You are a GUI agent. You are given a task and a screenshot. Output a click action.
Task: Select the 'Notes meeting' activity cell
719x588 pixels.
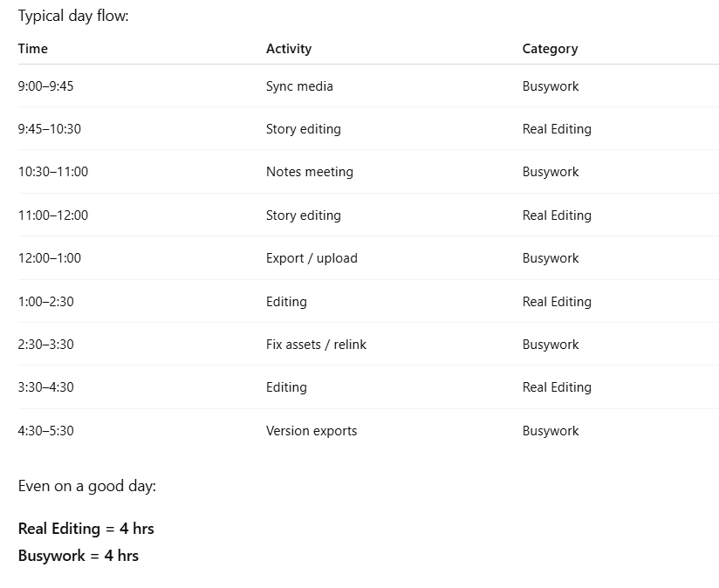[x=310, y=172]
